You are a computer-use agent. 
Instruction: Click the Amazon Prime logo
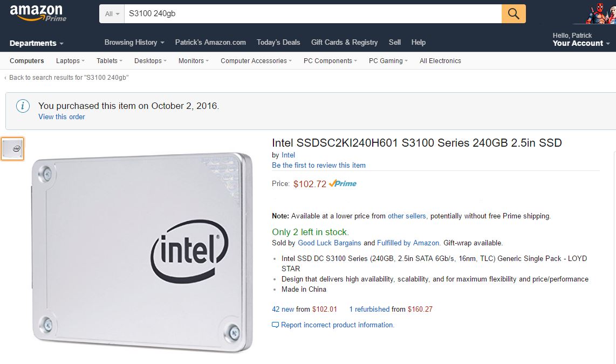pos(38,13)
